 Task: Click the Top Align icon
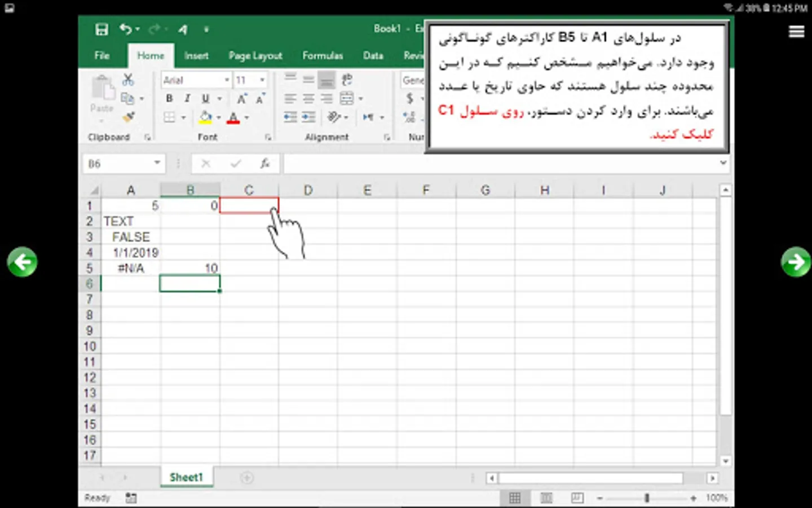click(x=290, y=80)
